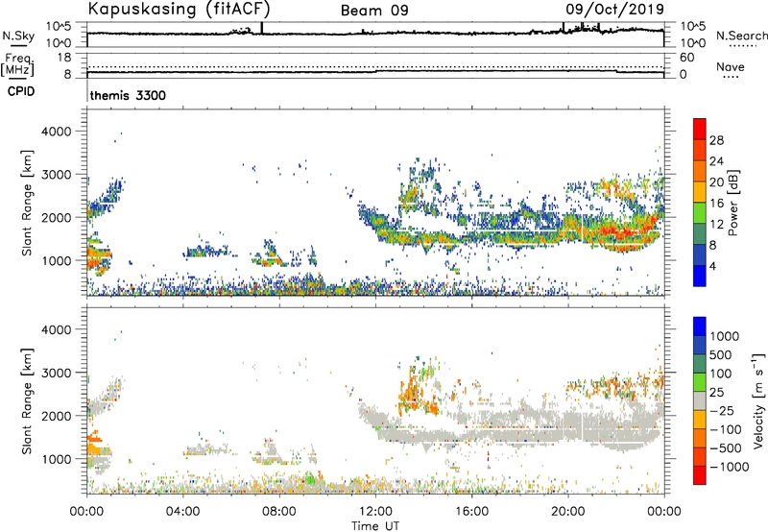The width and height of the screenshot is (768, 532).
Task: Click the '1000' range label of the velocity panel
Action: 56,459
